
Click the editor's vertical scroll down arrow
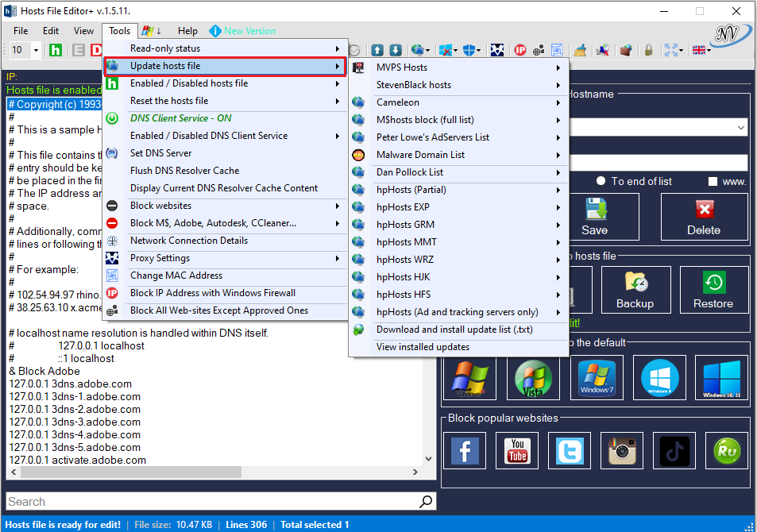pos(429,459)
